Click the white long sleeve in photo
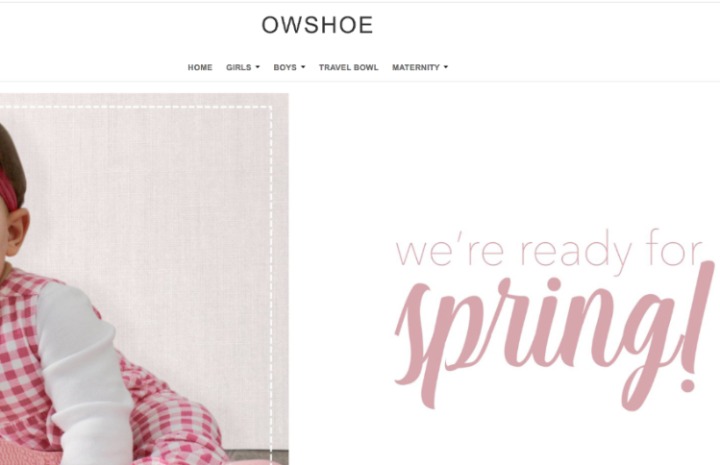 (85, 367)
